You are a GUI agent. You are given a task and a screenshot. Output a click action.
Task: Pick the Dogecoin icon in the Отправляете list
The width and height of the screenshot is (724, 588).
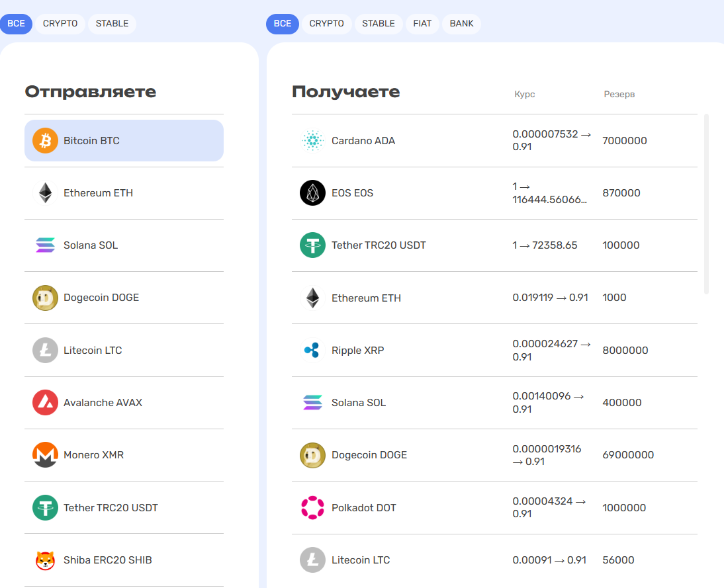click(x=45, y=298)
